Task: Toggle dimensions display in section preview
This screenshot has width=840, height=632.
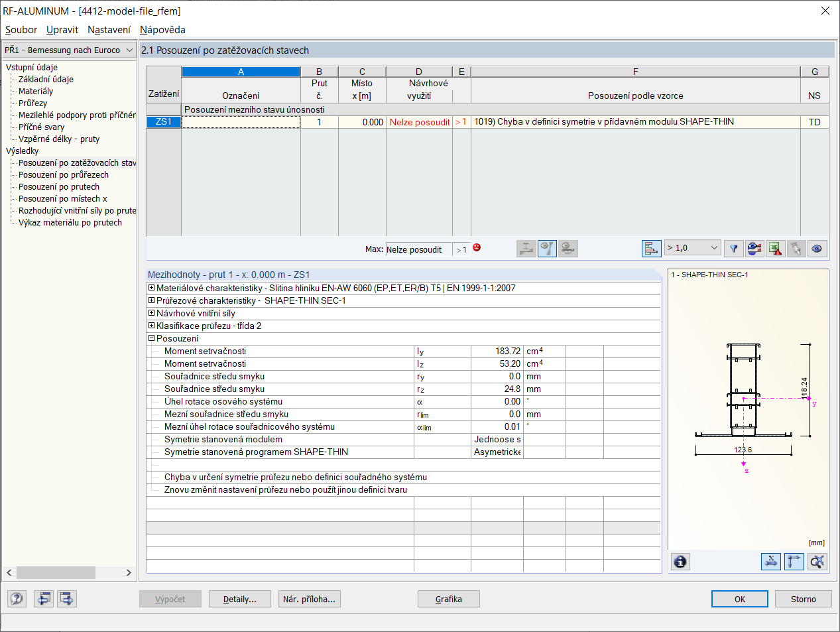Action: click(x=771, y=562)
